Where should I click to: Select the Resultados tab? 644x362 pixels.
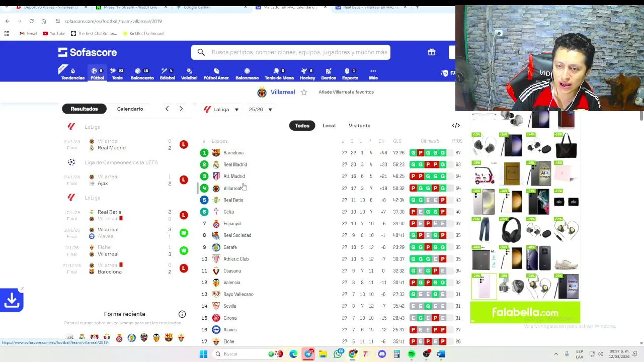click(x=84, y=109)
